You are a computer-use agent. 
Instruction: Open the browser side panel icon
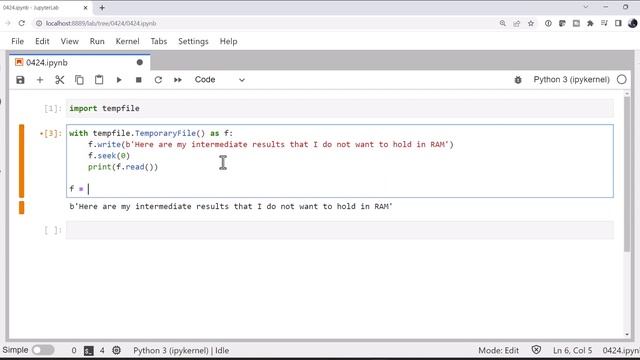pyautogui.click(x=618, y=23)
